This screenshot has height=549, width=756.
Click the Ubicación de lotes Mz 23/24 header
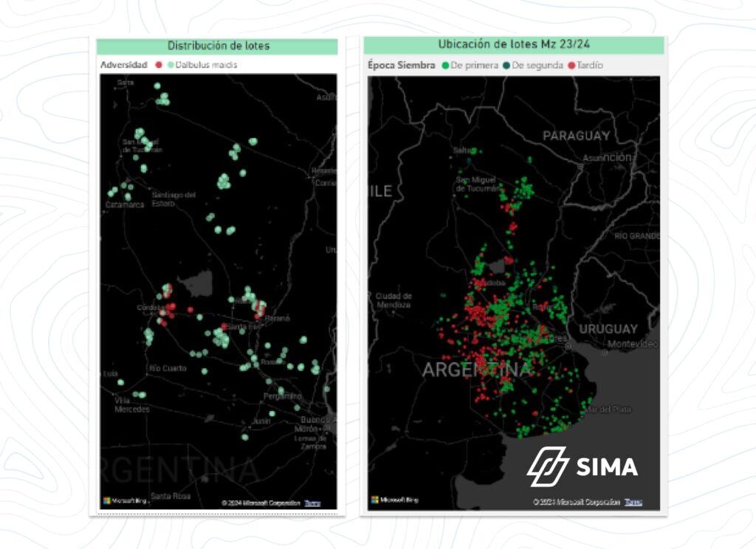[514, 44]
